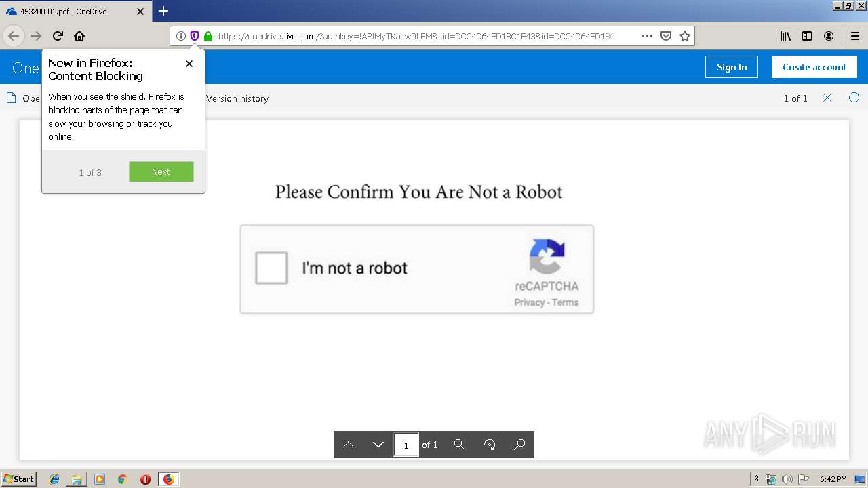Click the 'Please Confirm You Are Not a Robot' heading
Viewport: 868px width, 488px height.
(x=418, y=192)
